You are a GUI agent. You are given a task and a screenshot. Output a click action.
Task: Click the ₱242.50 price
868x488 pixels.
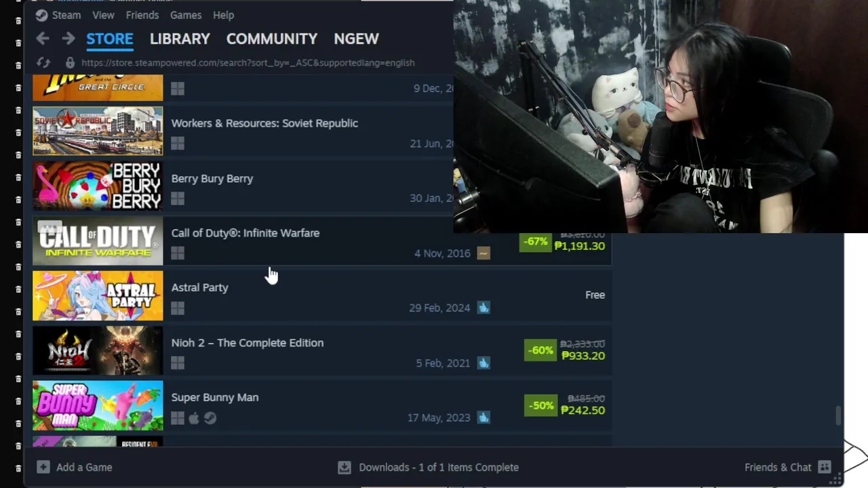point(583,411)
